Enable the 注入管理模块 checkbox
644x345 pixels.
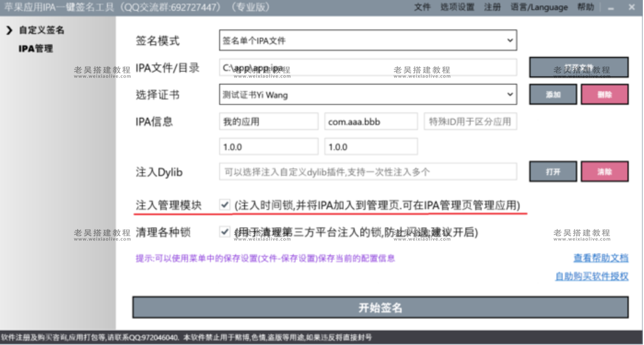pos(226,206)
